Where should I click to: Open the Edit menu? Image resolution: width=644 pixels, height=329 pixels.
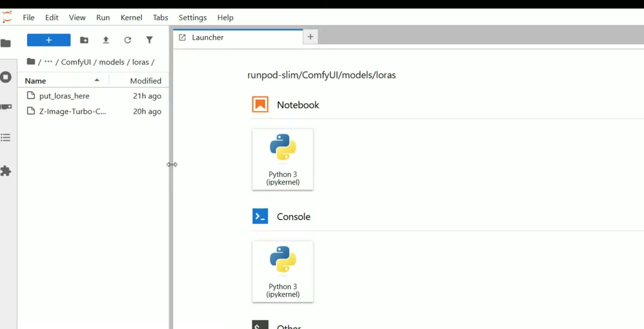pyautogui.click(x=52, y=18)
